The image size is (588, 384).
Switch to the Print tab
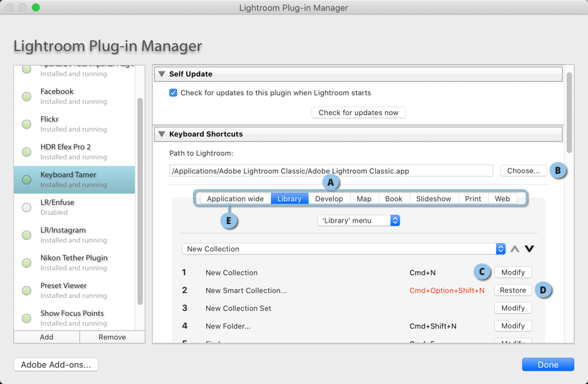473,198
